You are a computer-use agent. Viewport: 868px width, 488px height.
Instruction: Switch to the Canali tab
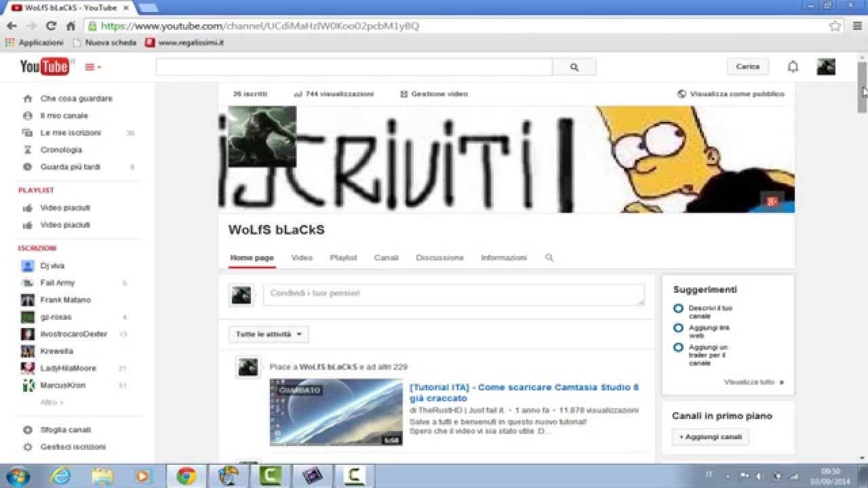tap(387, 258)
